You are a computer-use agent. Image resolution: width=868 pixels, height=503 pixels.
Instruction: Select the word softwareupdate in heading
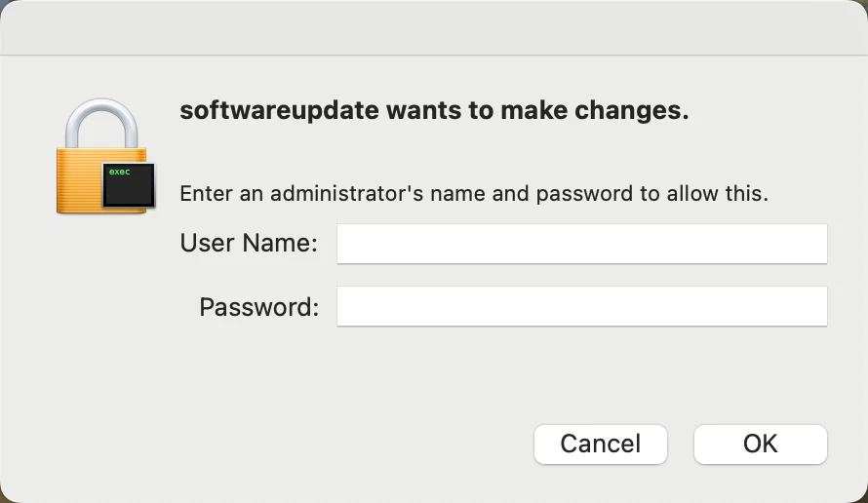(x=279, y=111)
